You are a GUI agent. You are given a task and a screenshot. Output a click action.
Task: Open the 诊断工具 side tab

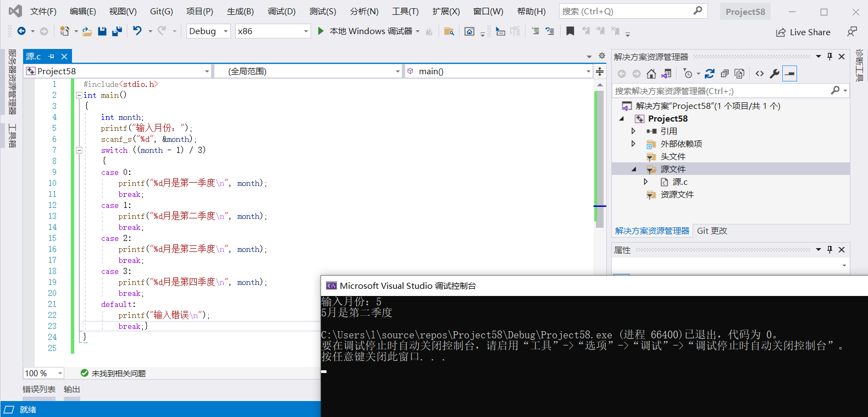(x=859, y=65)
